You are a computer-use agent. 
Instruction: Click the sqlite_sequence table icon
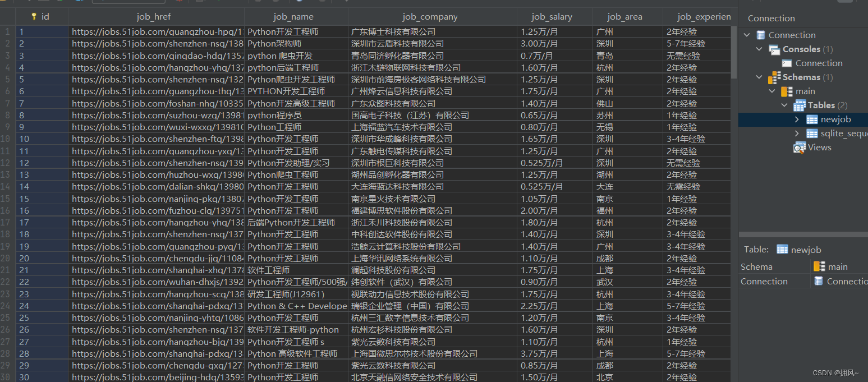(x=812, y=134)
